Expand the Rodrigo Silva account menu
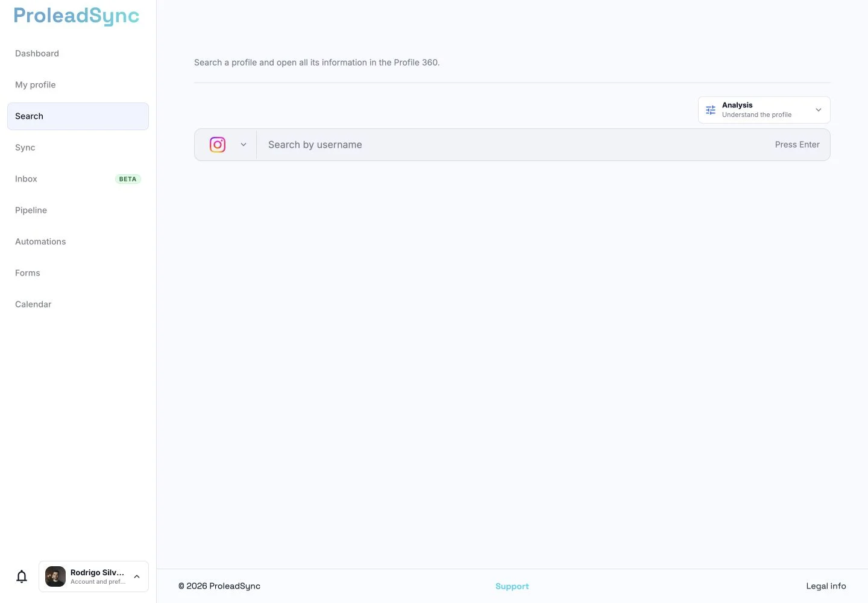Image resolution: width=868 pixels, height=603 pixels. click(x=94, y=576)
